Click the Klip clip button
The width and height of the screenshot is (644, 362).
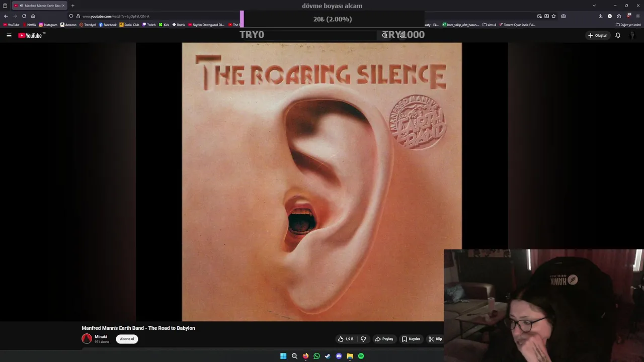click(436, 339)
